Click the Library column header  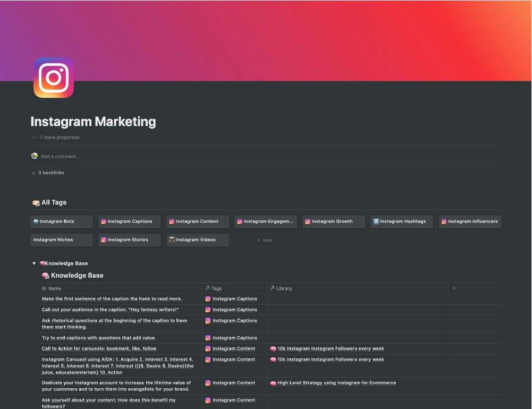coord(358,288)
